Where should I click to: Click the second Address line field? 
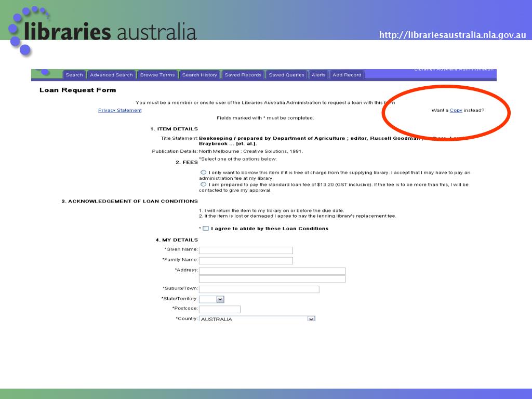point(272,279)
